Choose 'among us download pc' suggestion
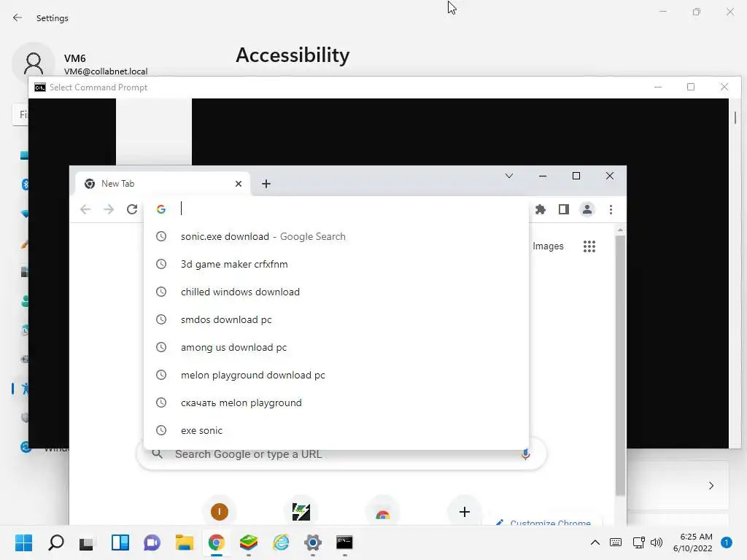 click(x=336, y=348)
